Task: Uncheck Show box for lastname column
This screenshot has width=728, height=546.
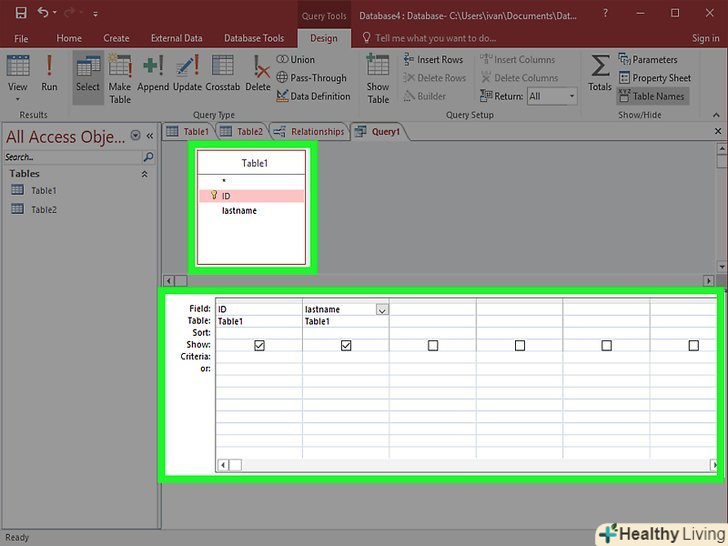Action: (x=346, y=345)
